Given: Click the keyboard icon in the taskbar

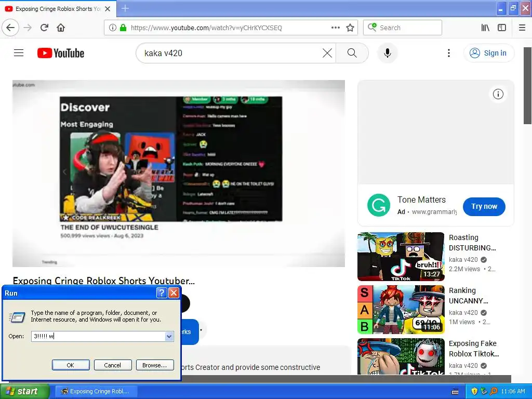Looking at the screenshot, I should [455, 392].
